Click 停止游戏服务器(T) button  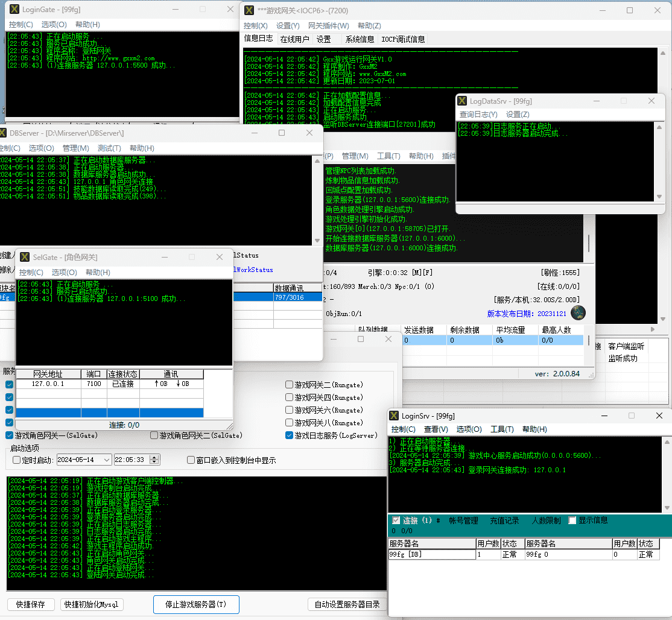196,604
